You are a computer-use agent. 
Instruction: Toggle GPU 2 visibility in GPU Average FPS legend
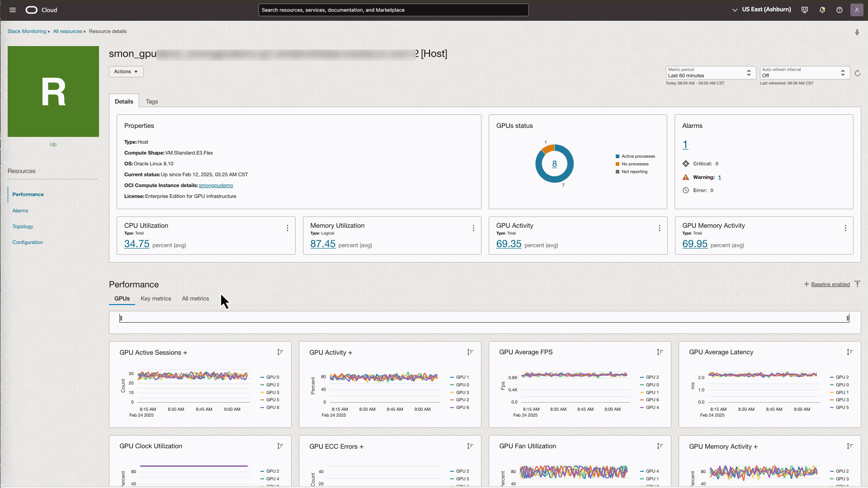[651, 377]
